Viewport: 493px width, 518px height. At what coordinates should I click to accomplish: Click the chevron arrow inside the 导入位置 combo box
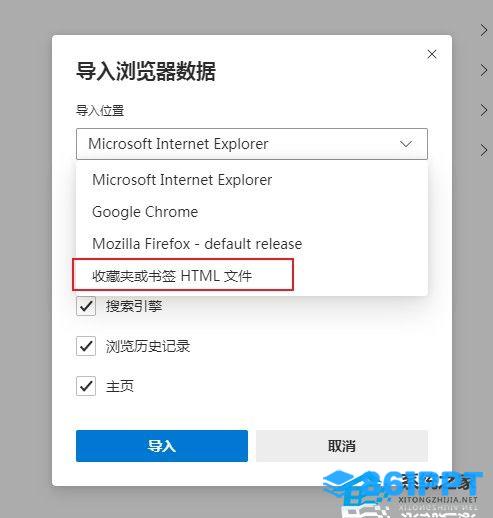click(x=406, y=144)
